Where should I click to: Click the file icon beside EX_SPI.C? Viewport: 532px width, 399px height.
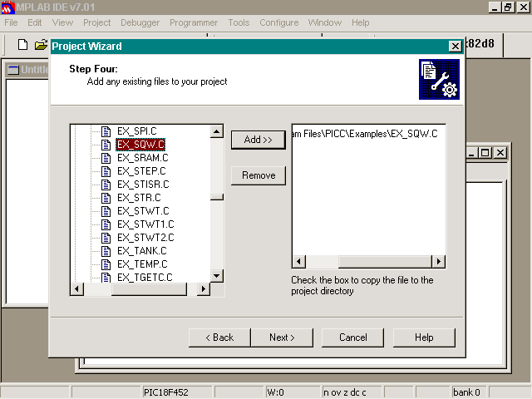coord(106,131)
